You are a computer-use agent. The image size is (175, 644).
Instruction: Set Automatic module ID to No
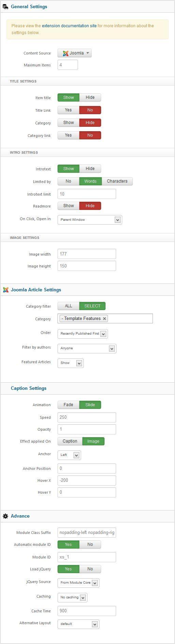(x=90, y=545)
